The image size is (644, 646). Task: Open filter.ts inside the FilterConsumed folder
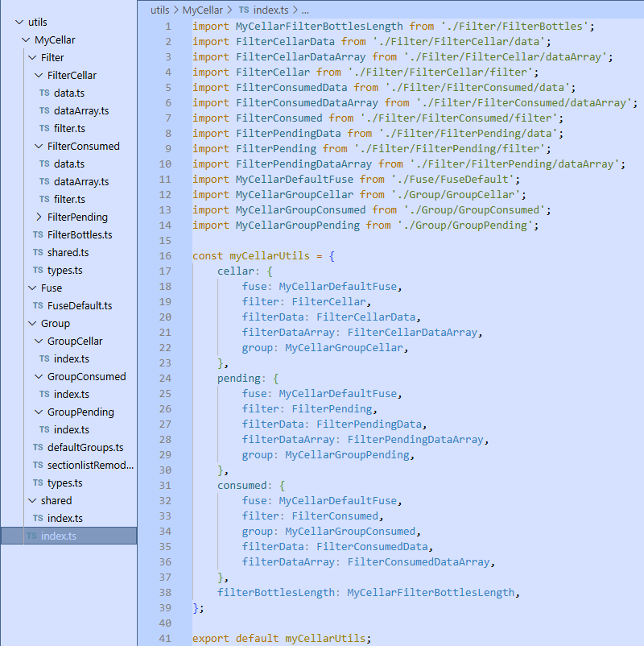click(x=69, y=200)
